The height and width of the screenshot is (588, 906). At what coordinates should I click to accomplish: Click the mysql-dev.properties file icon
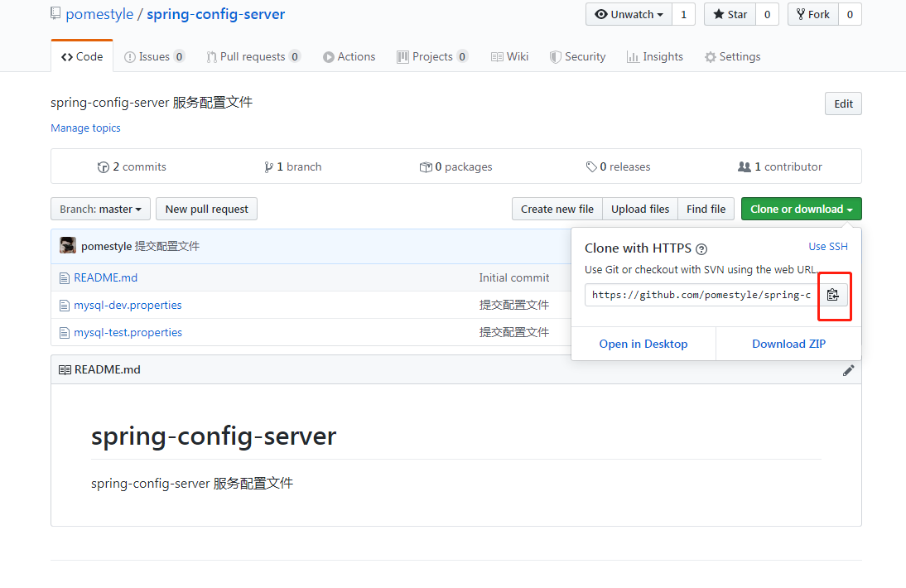point(65,306)
